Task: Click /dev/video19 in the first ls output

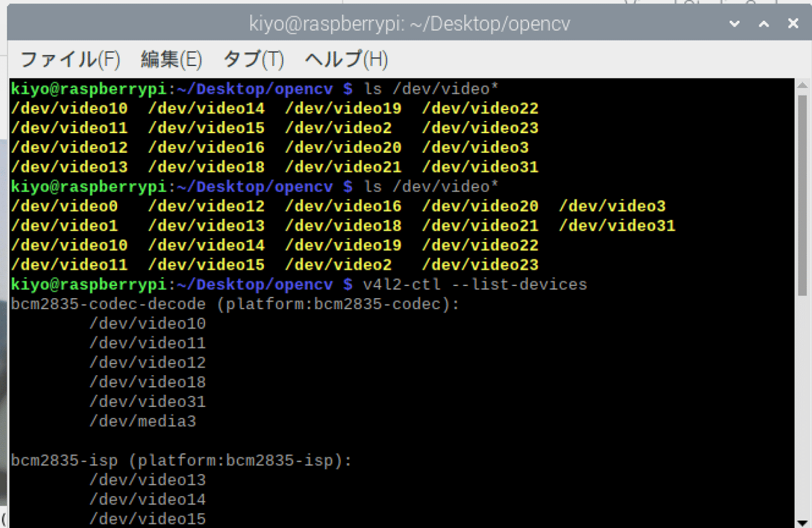Action: pos(343,109)
